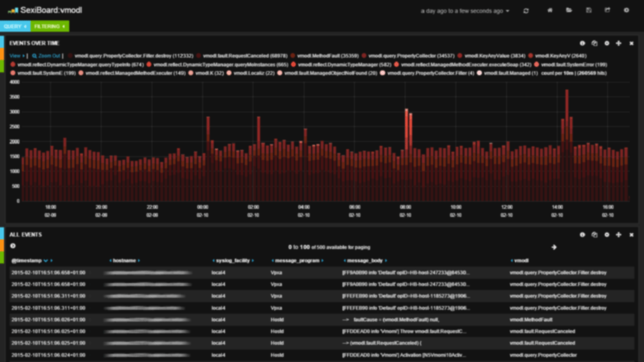Show info for the All Events panel
The width and height of the screenshot is (644, 362).
582,234
